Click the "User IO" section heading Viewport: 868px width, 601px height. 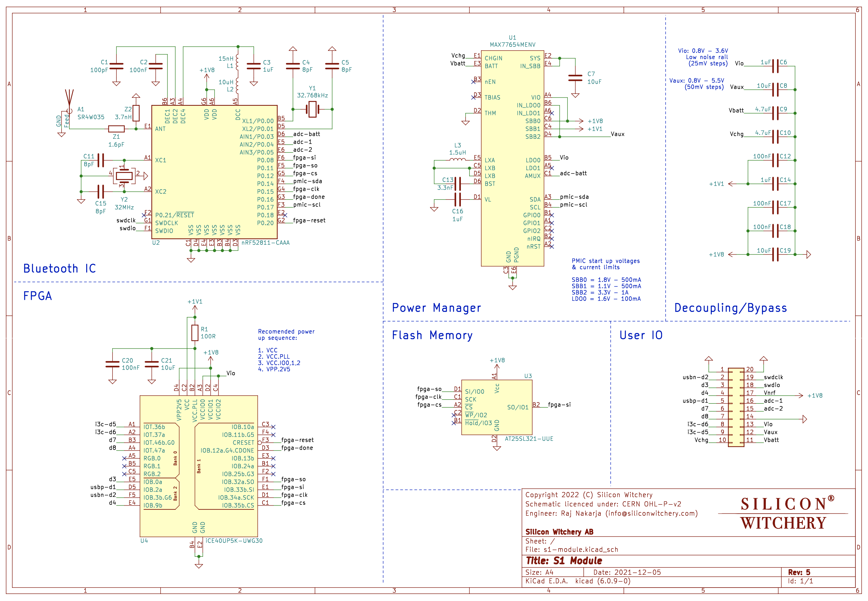pos(641,335)
